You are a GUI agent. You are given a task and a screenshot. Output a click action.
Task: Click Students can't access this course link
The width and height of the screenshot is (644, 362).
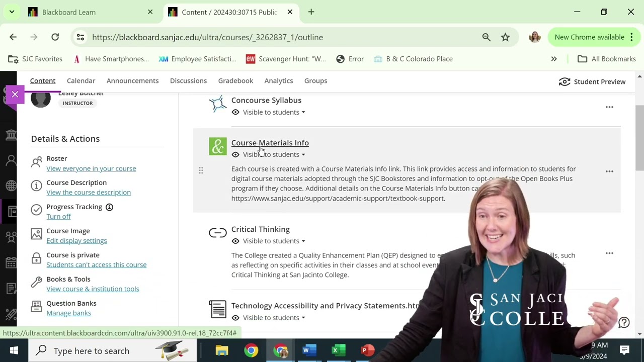click(97, 264)
